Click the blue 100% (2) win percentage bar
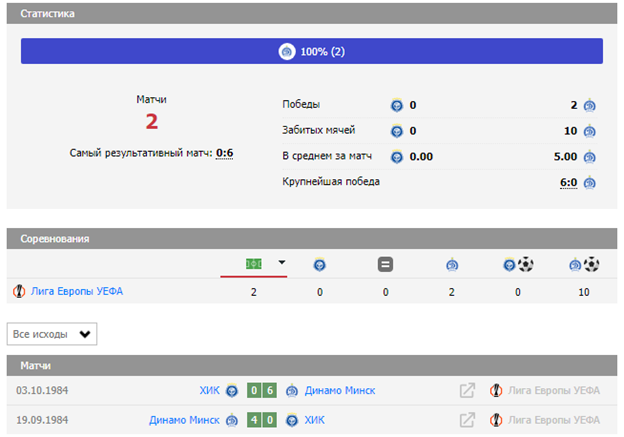 pos(312,51)
